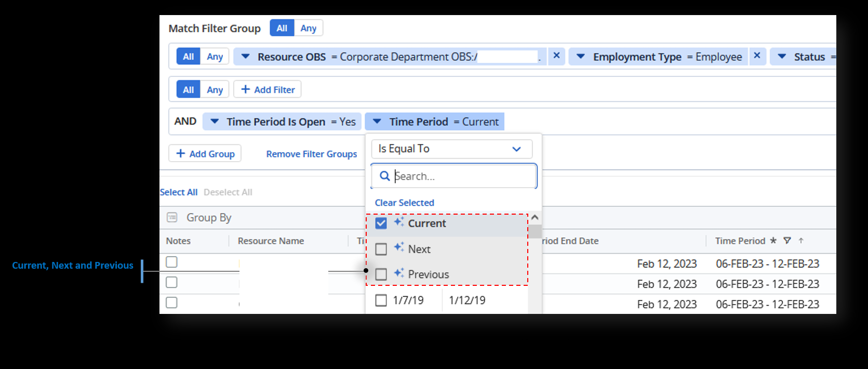Image resolution: width=868 pixels, height=369 pixels.
Task: Select third row checkbox in Notes column
Action: click(171, 302)
